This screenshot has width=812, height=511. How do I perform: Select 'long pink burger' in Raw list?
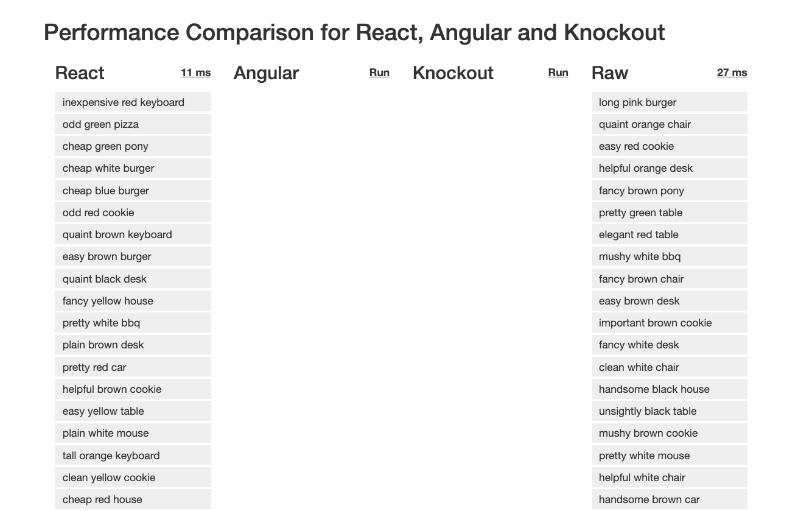(669, 102)
